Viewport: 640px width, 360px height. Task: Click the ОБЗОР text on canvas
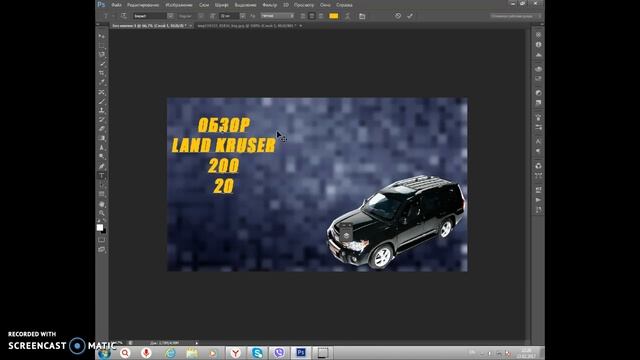pos(224,125)
